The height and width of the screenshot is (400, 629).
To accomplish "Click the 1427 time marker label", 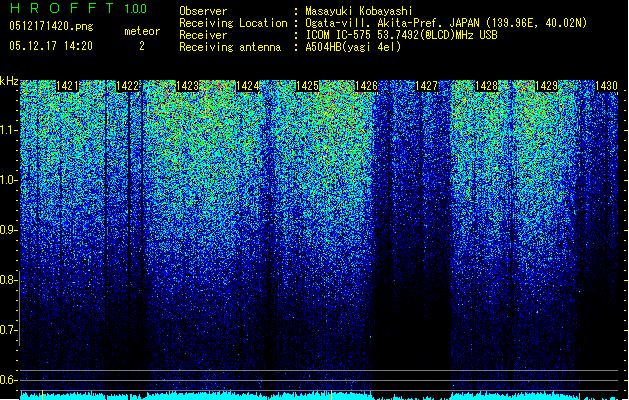I will [x=426, y=86].
